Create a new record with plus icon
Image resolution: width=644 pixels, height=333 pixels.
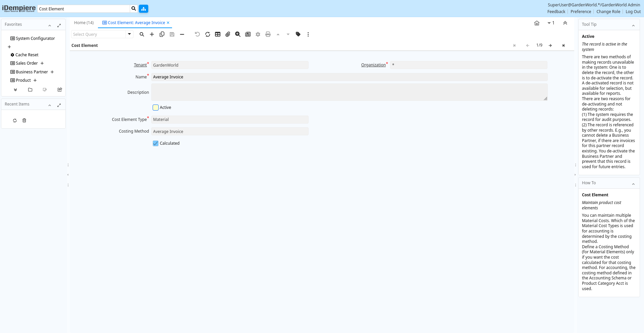152,34
